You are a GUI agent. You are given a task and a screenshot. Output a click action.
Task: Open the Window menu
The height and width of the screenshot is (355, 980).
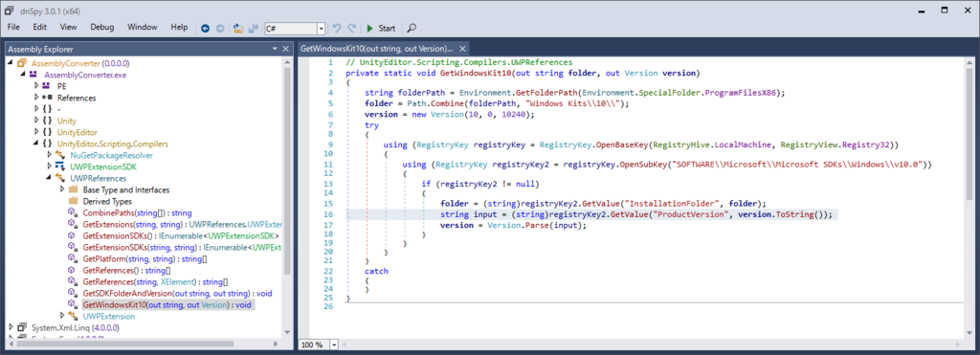pos(142,28)
